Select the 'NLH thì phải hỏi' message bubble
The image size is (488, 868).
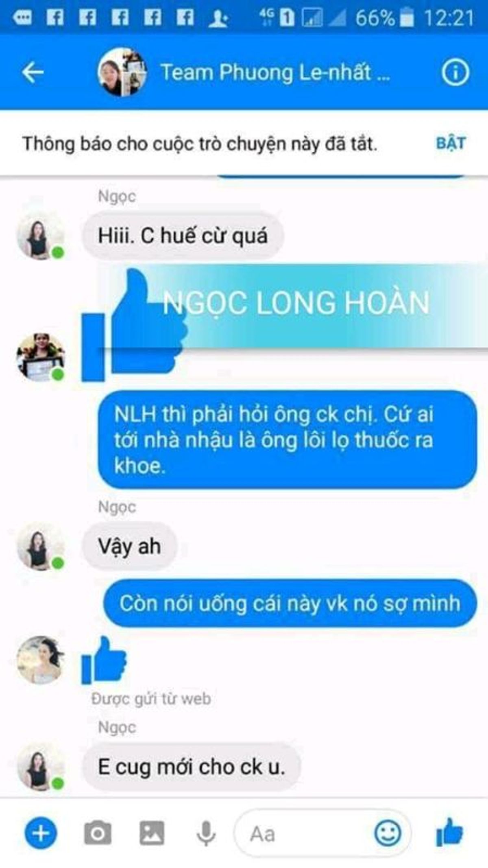pyautogui.click(x=287, y=439)
